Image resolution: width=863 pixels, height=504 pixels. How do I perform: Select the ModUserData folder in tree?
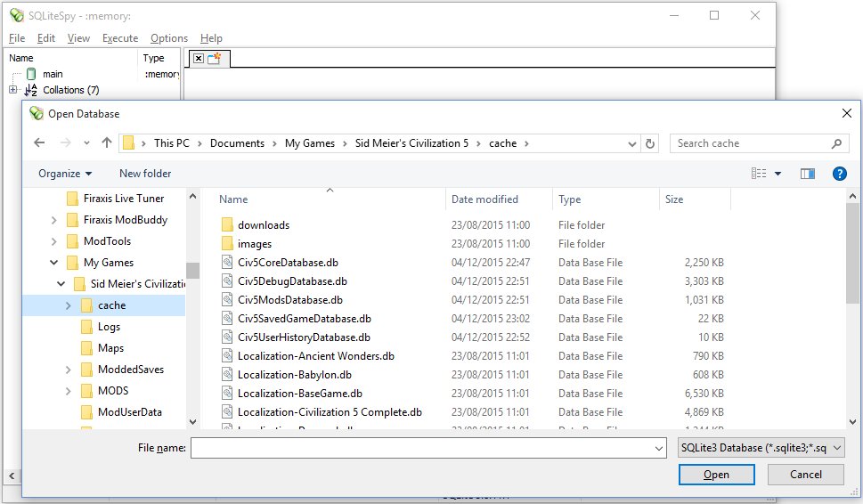click(x=130, y=412)
